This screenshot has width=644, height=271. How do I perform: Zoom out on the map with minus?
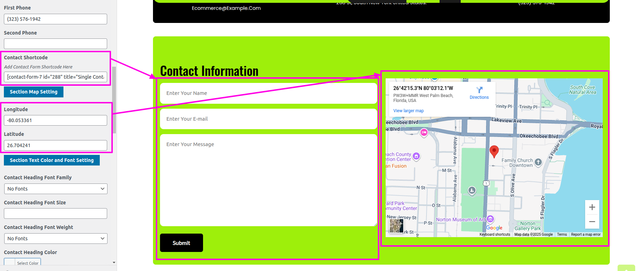[592, 222]
